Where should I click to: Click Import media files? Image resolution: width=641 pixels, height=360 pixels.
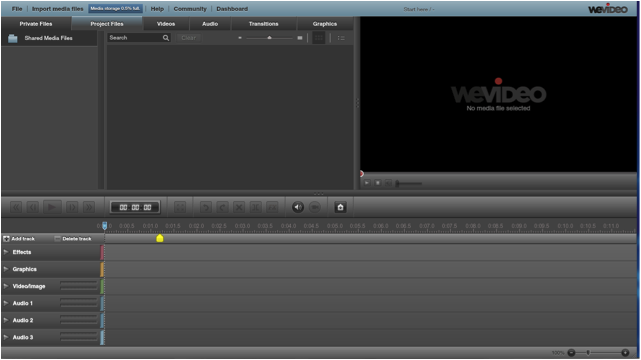[x=57, y=9]
